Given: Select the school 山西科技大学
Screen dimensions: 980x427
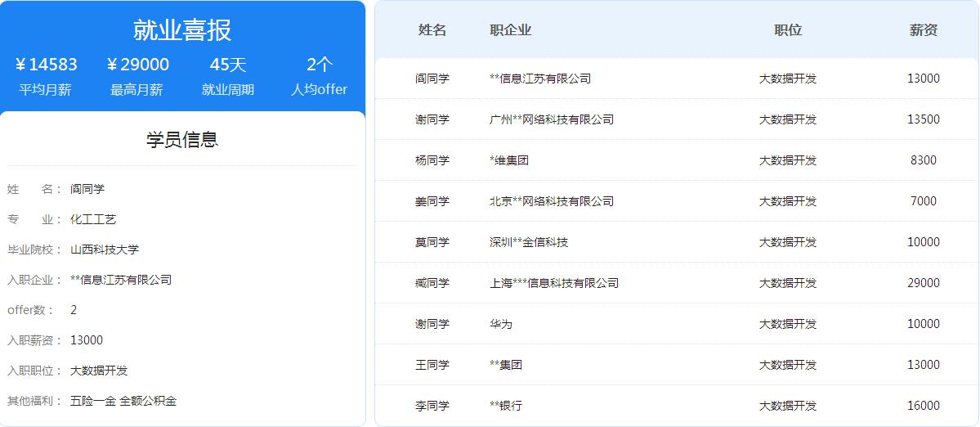Looking at the screenshot, I should [105, 249].
